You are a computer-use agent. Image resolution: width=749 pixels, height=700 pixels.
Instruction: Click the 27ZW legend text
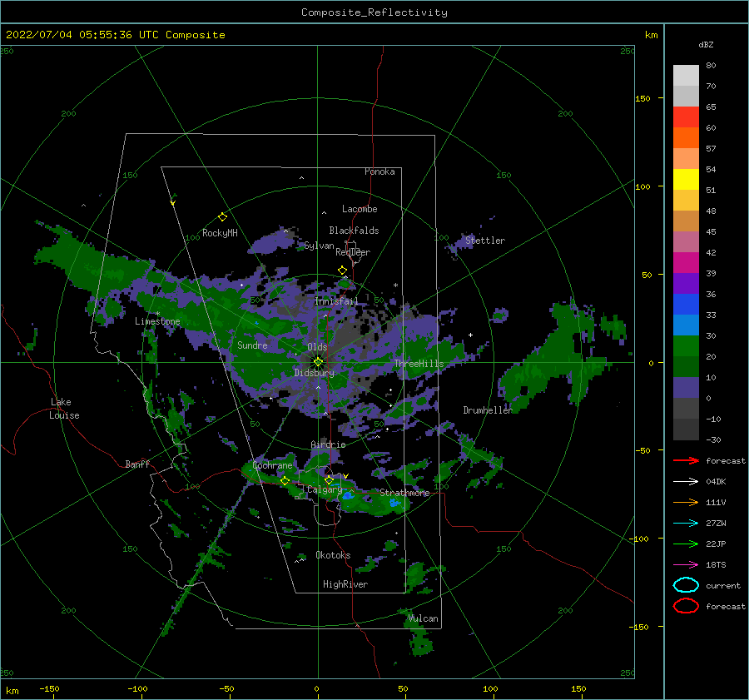click(716, 524)
